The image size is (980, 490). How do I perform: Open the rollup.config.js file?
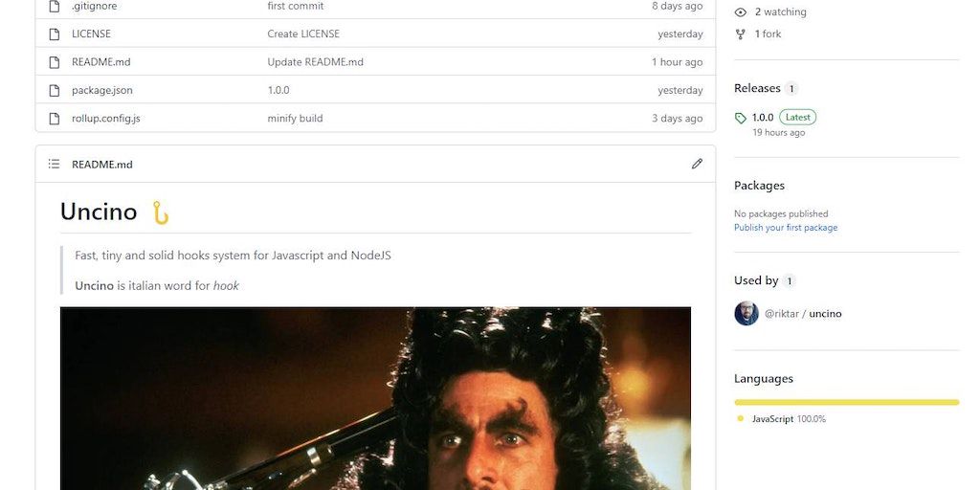point(105,118)
